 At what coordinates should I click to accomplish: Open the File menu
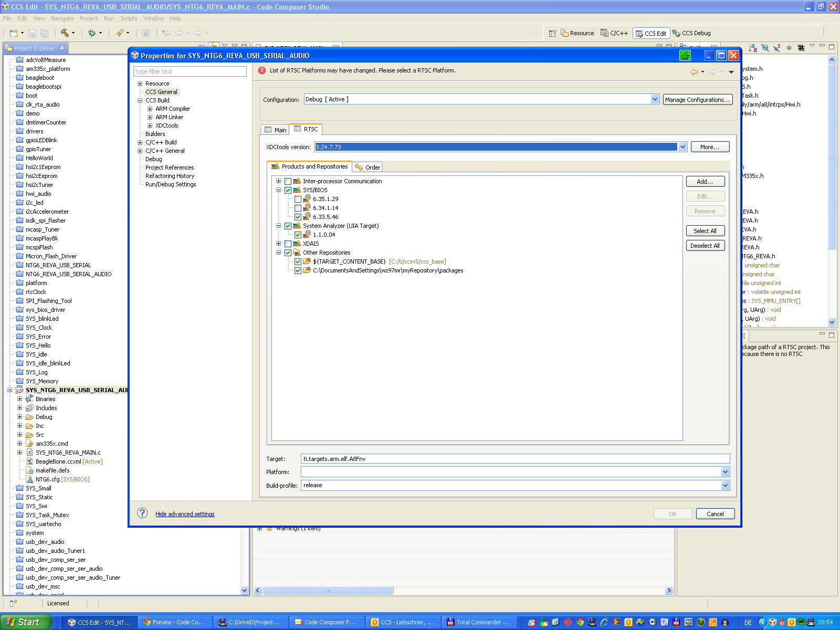point(7,18)
